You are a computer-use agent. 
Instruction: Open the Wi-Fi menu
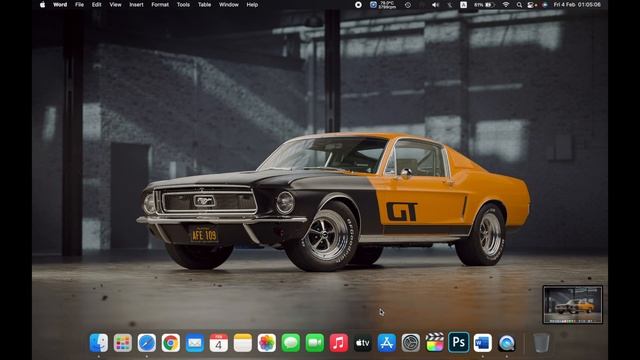506,5
